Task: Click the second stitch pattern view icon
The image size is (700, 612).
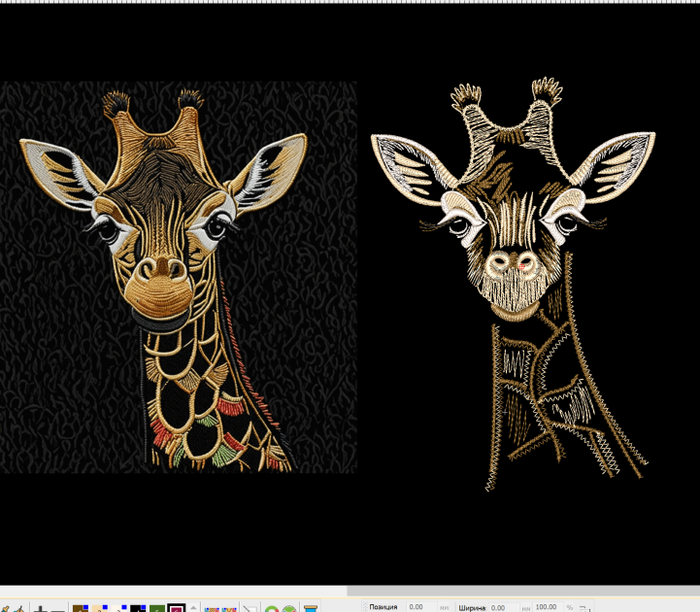Action: [229, 609]
